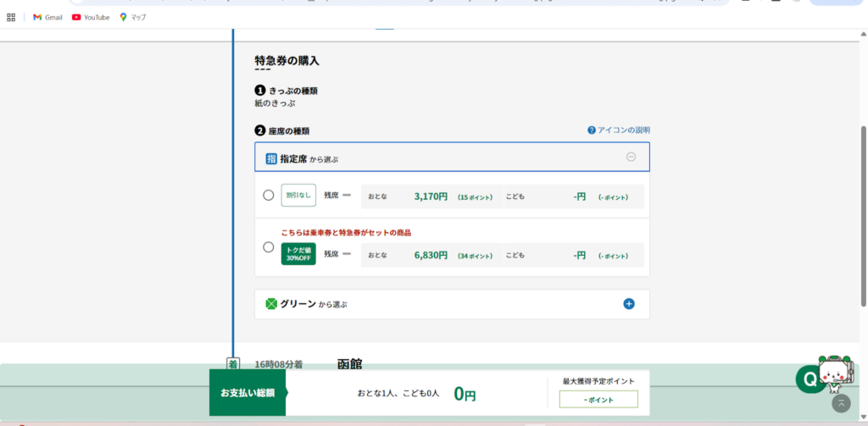Click the ポイント box under 最大獲得予定ポイント
Image resolution: width=868 pixels, height=426 pixels.
click(x=598, y=399)
